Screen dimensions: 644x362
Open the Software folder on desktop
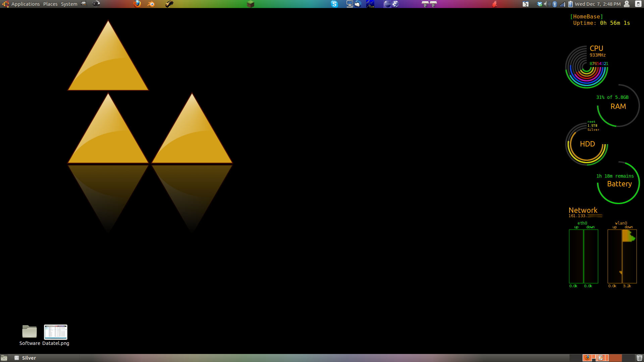tap(30, 335)
